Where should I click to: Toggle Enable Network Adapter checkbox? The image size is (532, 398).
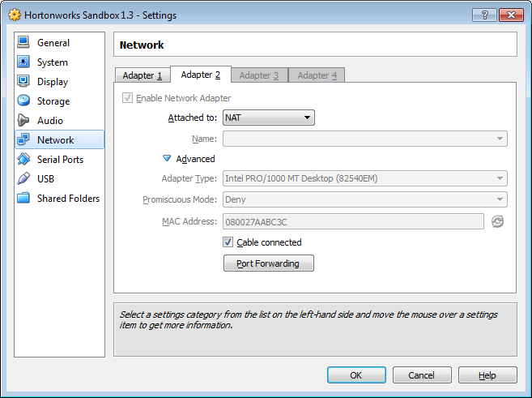tap(127, 98)
